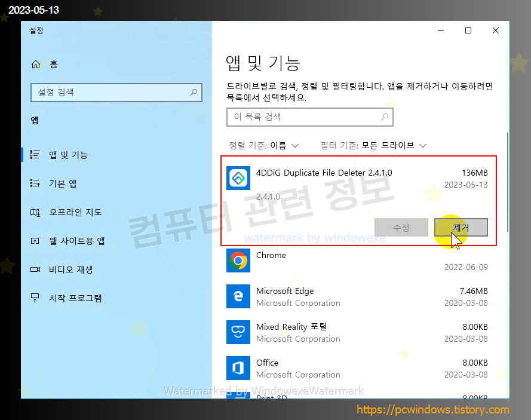This screenshot has height=420, width=531.
Task: Minimize the 설정 window
Action: coord(441,30)
